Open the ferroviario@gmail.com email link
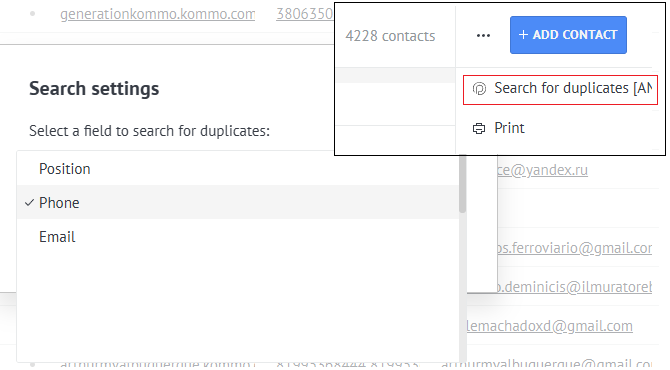Viewport: 670px width, 370px height. 575,248
